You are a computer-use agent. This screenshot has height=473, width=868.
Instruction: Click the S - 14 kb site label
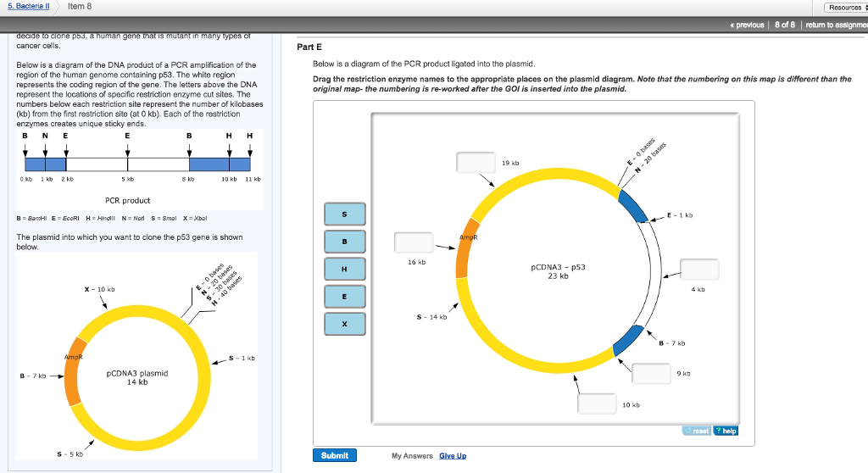tap(431, 317)
